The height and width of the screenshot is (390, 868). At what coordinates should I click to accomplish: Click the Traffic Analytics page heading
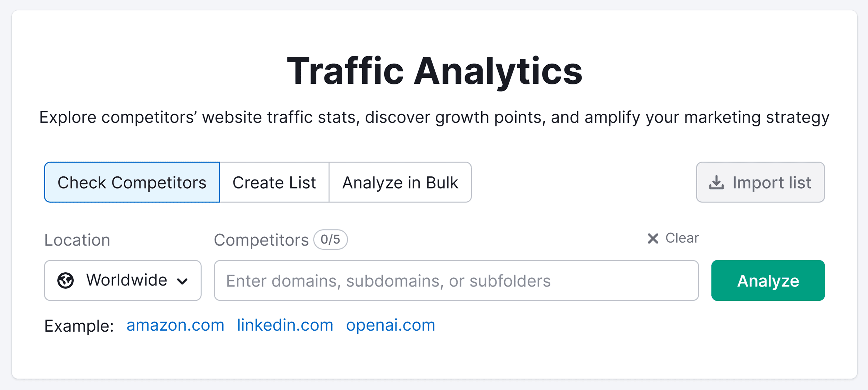[435, 70]
